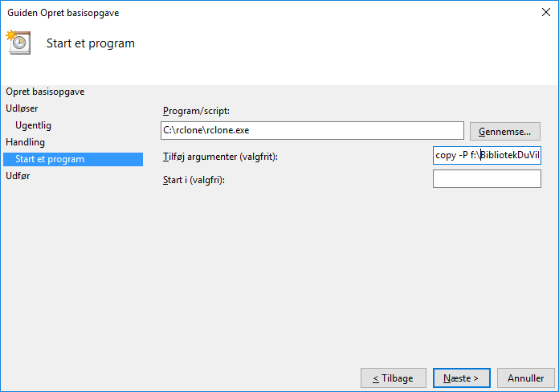Open the Gennemse browse dialog
The image size is (559, 392).
(505, 131)
